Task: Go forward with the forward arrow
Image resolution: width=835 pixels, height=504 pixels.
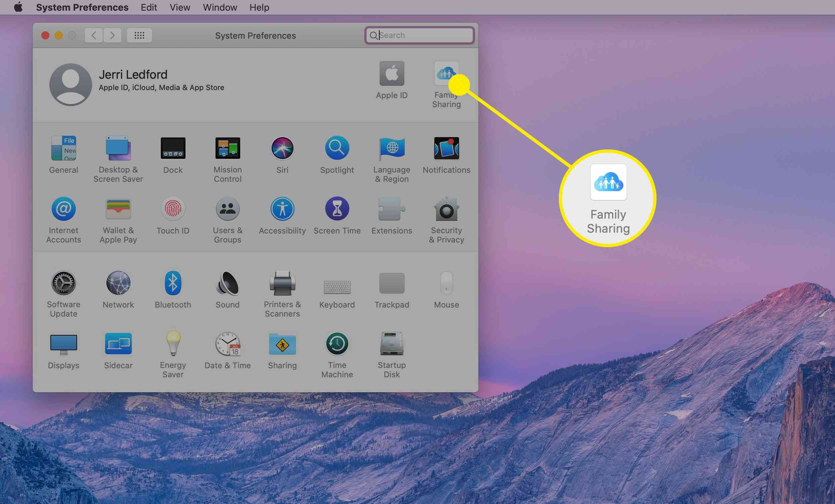Action: click(112, 35)
